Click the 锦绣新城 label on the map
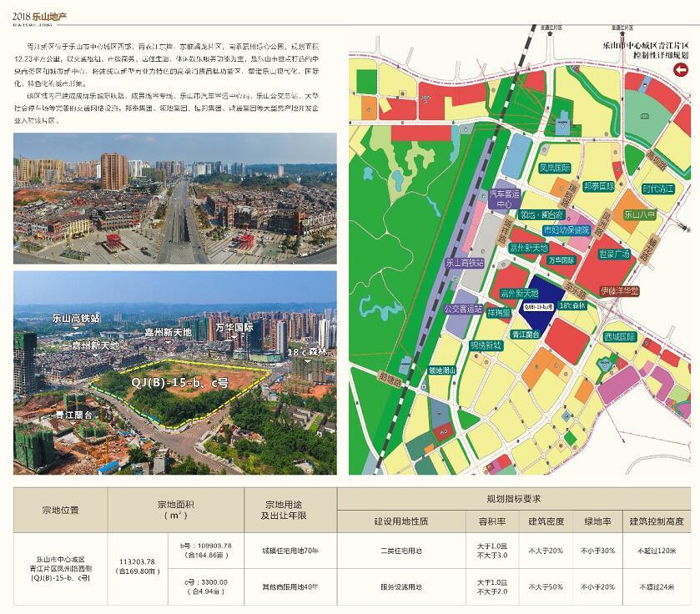Screen dimensions: 700x614 click(486, 345)
